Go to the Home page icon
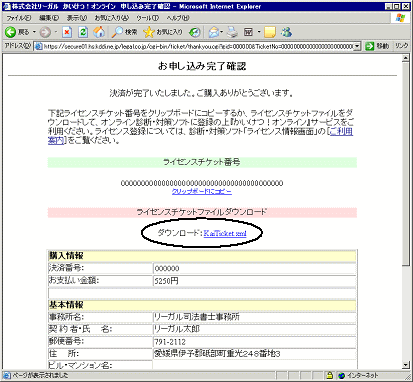Screen dimensions: 413x382 tap(99, 32)
